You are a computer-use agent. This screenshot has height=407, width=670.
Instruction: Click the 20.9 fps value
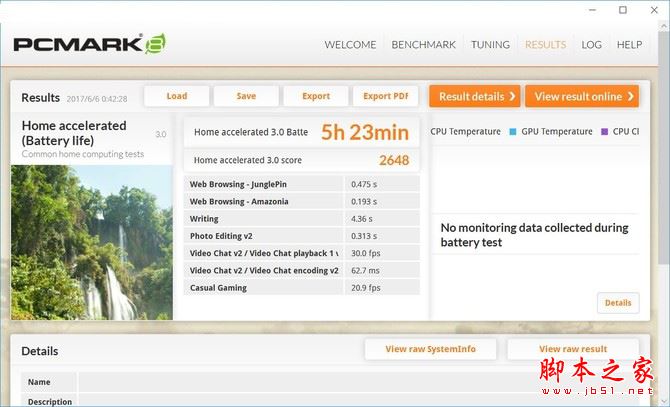[366, 287]
